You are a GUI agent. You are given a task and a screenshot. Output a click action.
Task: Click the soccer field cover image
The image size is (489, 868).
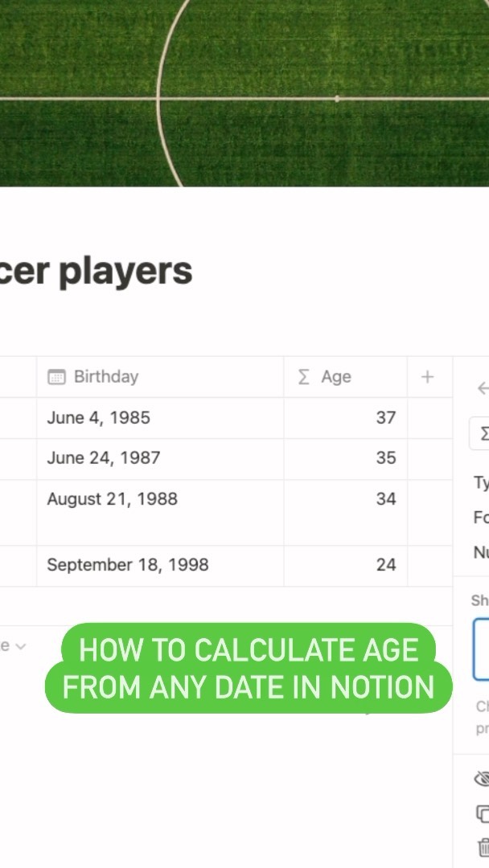coord(244,92)
